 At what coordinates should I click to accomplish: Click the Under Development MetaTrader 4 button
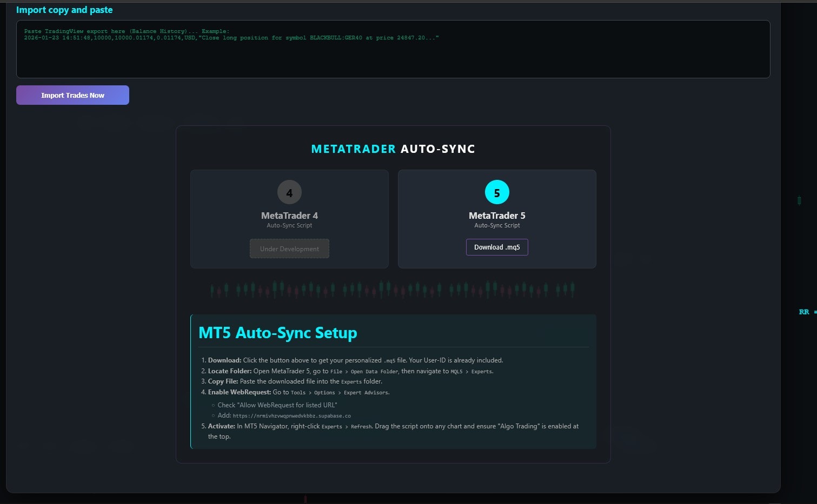[289, 248]
